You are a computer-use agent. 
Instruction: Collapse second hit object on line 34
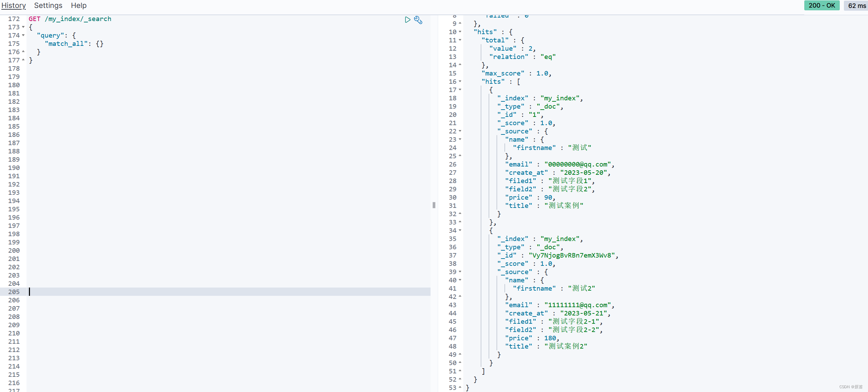460,230
